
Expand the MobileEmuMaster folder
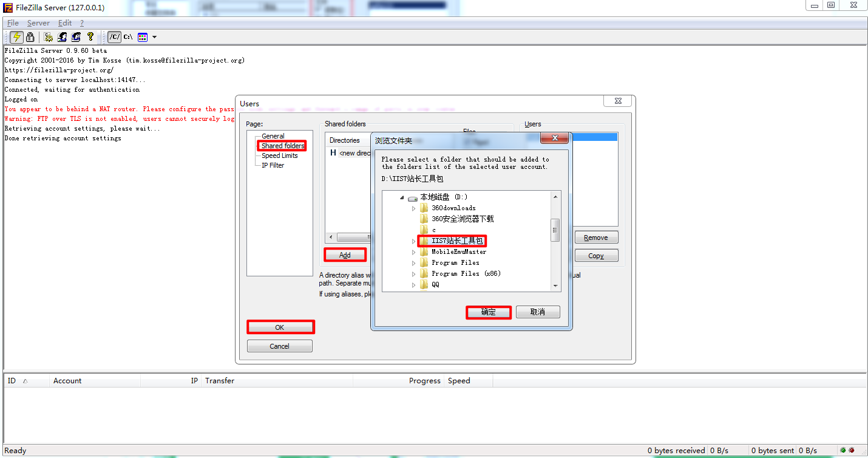pos(414,251)
